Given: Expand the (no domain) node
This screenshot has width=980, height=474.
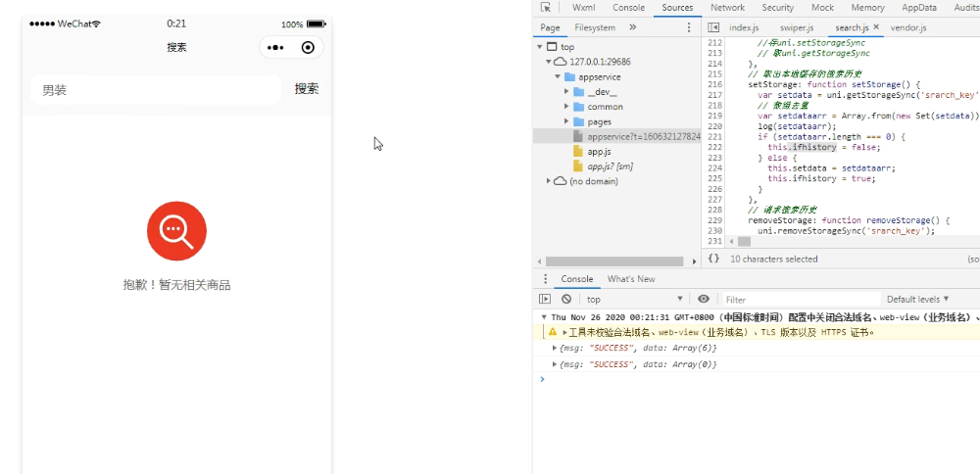Looking at the screenshot, I should (x=548, y=181).
